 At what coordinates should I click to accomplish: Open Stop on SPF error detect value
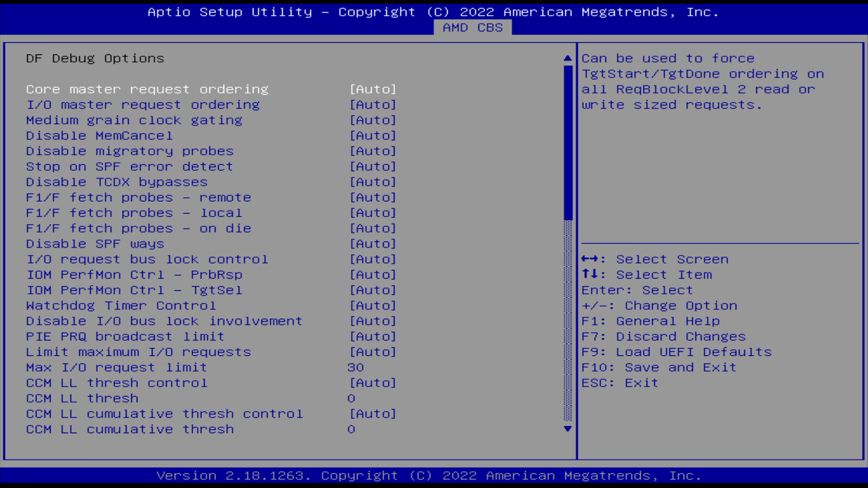373,167
